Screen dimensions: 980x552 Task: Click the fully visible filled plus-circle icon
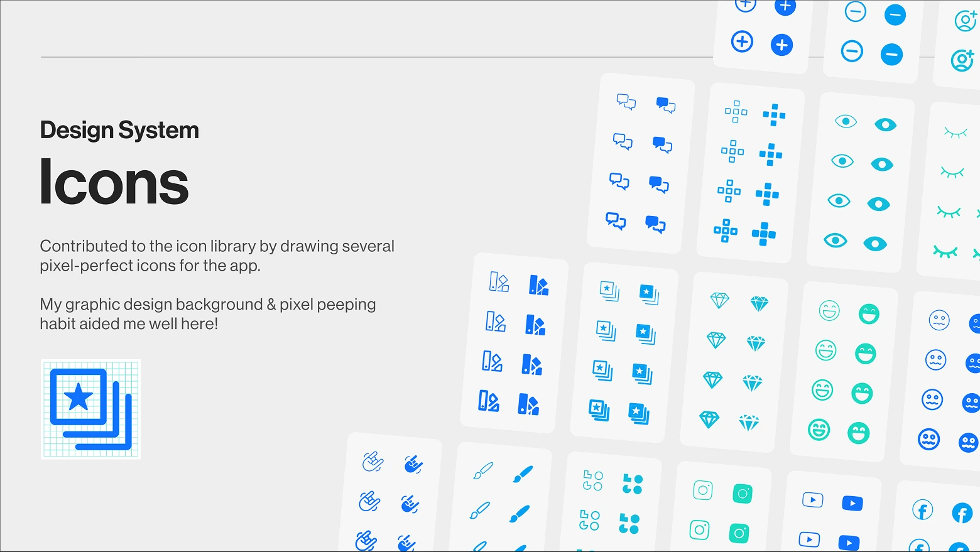point(781,45)
